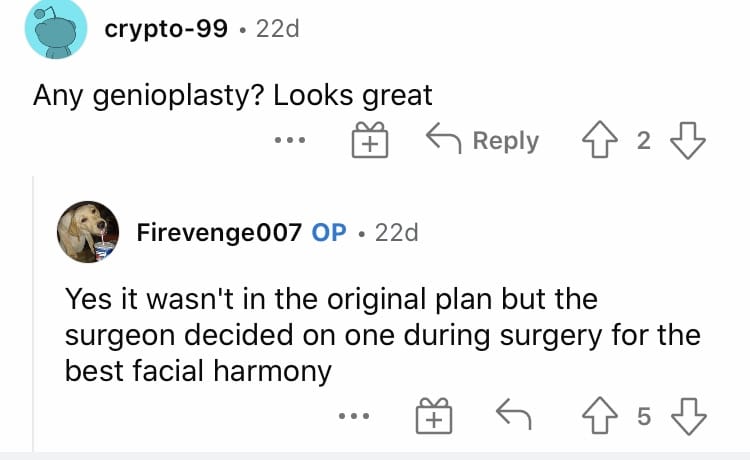Downvote Firevenge007's reply
Viewport: 750px width, 460px height.
click(689, 416)
